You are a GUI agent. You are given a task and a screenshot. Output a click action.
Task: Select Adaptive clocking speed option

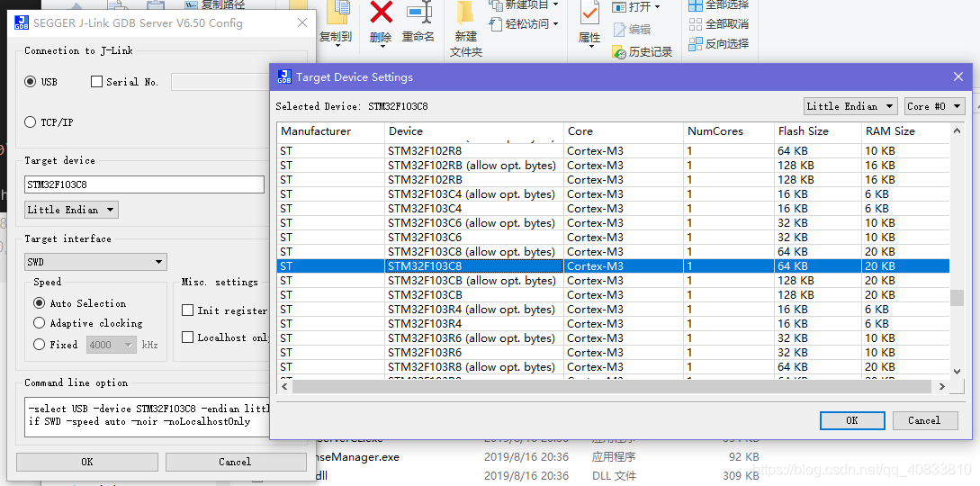(40, 323)
